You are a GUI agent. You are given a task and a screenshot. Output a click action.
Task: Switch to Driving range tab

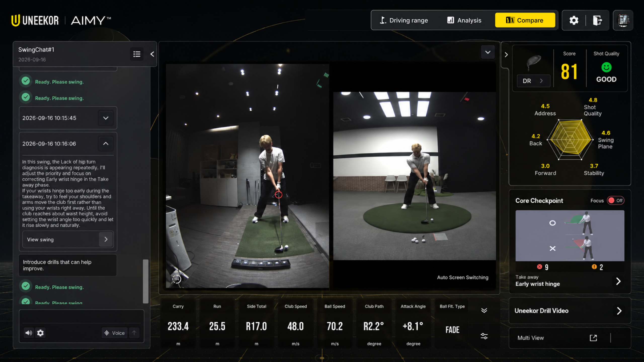point(404,20)
